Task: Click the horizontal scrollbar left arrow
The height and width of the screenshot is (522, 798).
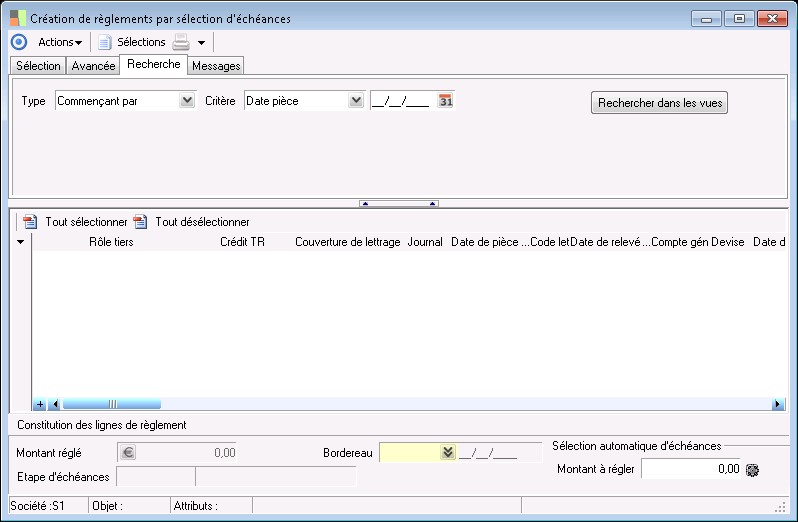Action: pos(55,404)
